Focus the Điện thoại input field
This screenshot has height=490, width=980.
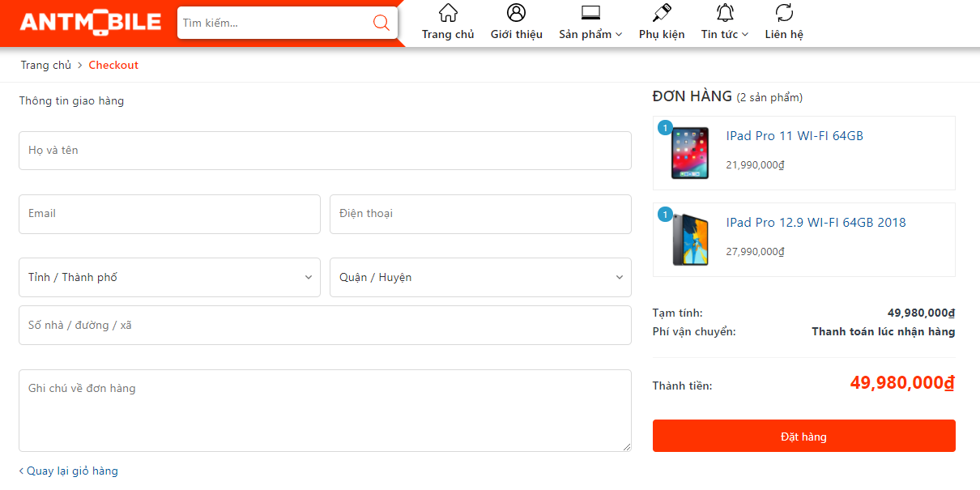[x=480, y=214]
